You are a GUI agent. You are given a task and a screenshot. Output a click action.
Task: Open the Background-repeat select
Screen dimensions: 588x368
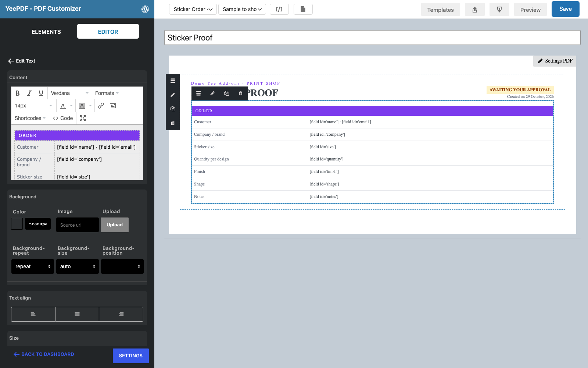33,266
